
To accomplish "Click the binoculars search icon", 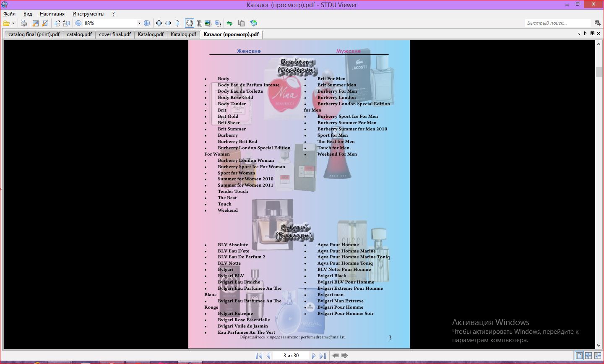I will coord(598,23).
